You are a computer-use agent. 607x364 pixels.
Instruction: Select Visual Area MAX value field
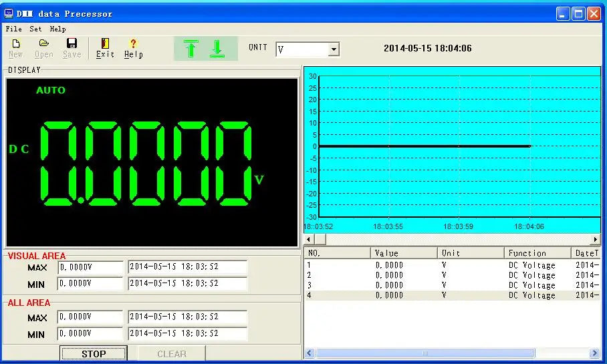pos(90,267)
